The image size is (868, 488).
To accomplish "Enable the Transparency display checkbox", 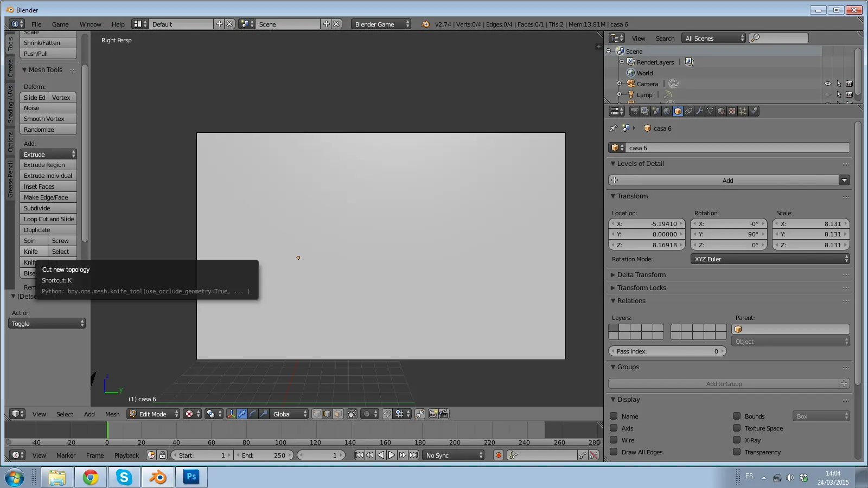I will tap(737, 452).
